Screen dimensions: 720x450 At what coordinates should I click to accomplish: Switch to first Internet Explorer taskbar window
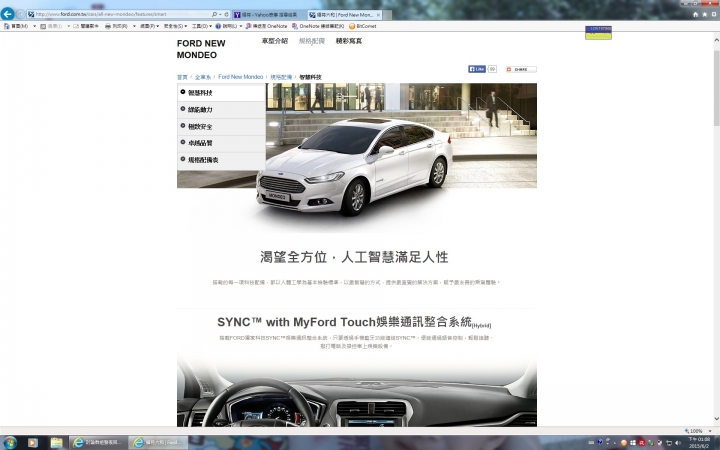[98, 443]
